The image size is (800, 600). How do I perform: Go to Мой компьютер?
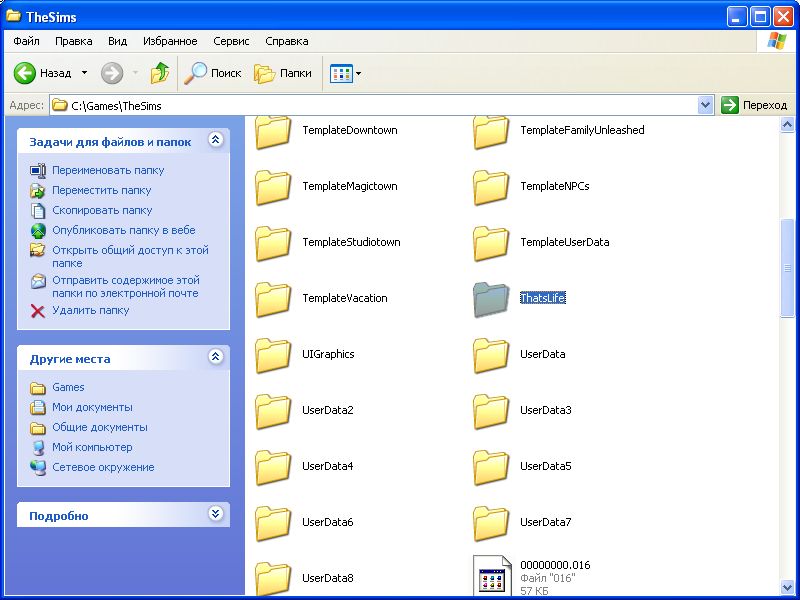(92, 447)
